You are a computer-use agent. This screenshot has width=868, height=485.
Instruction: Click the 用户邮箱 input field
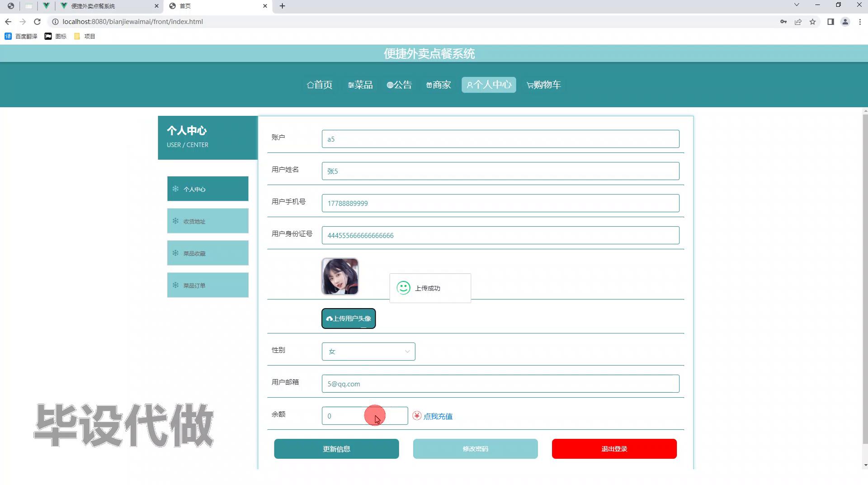click(x=500, y=384)
